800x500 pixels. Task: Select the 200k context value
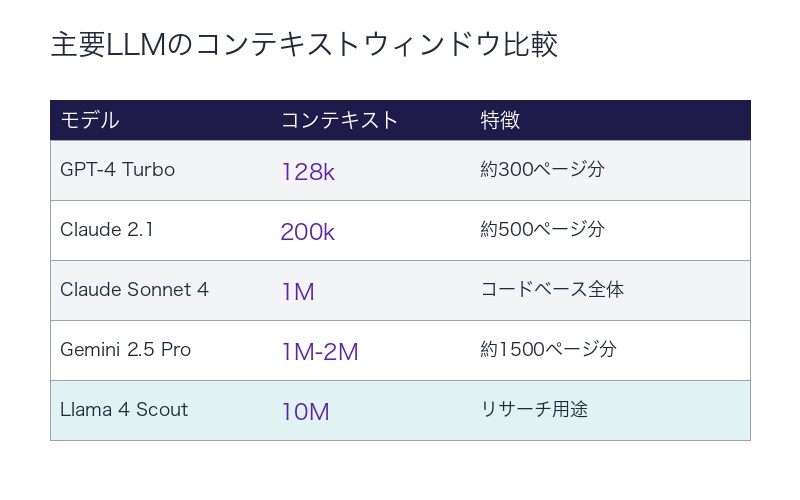click(308, 232)
